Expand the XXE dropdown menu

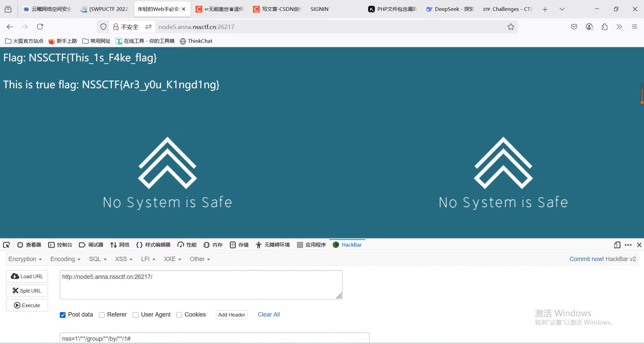[172, 259]
